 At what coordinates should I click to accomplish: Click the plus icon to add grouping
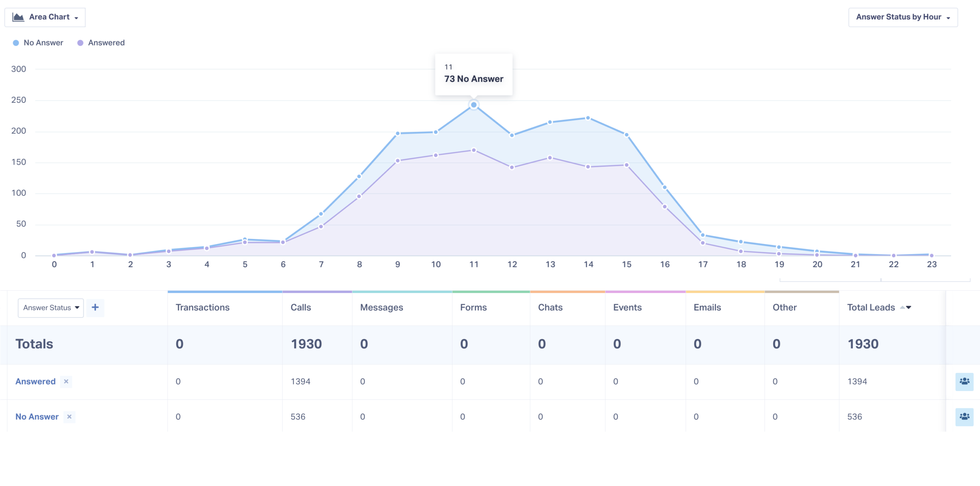tap(95, 307)
